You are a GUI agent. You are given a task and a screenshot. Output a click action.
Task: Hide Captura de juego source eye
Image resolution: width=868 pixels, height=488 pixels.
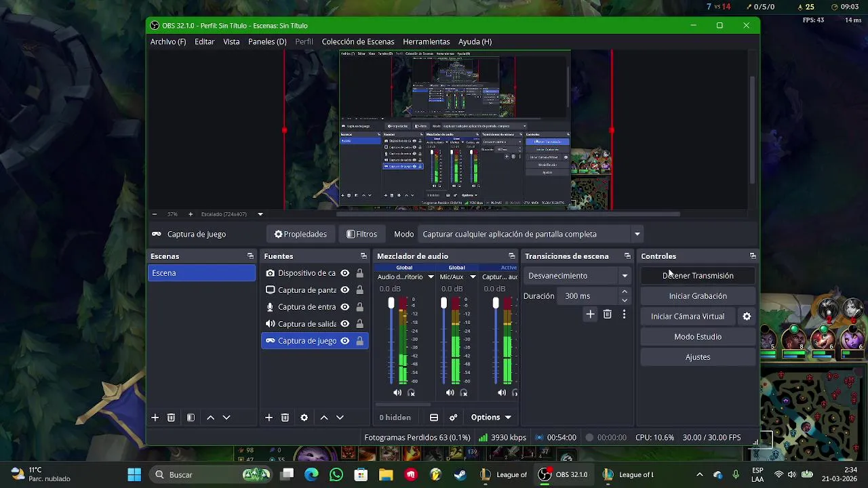[344, 341]
